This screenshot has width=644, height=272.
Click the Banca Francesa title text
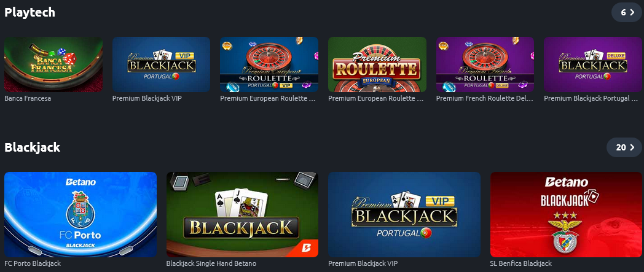tap(28, 98)
